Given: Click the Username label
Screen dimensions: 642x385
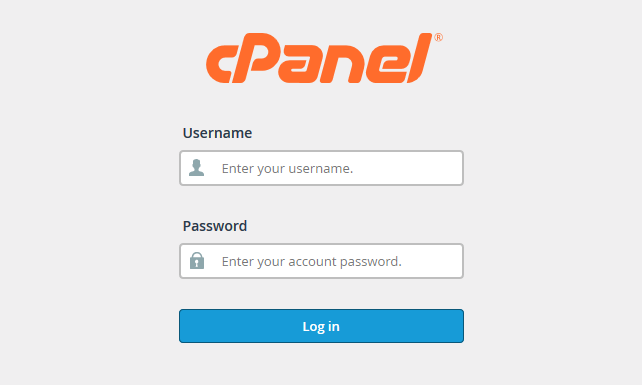Looking at the screenshot, I should click(217, 133).
